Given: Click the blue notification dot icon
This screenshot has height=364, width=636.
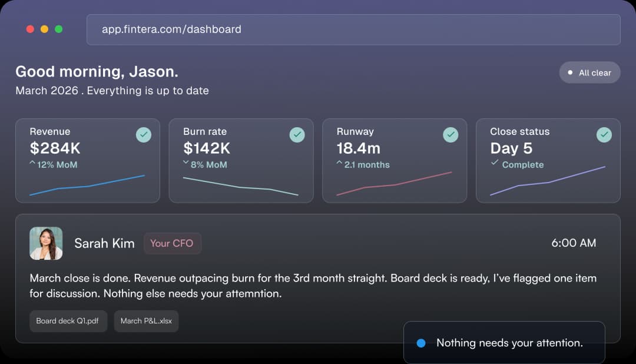Looking at the screenshot, I should (421, 343).
